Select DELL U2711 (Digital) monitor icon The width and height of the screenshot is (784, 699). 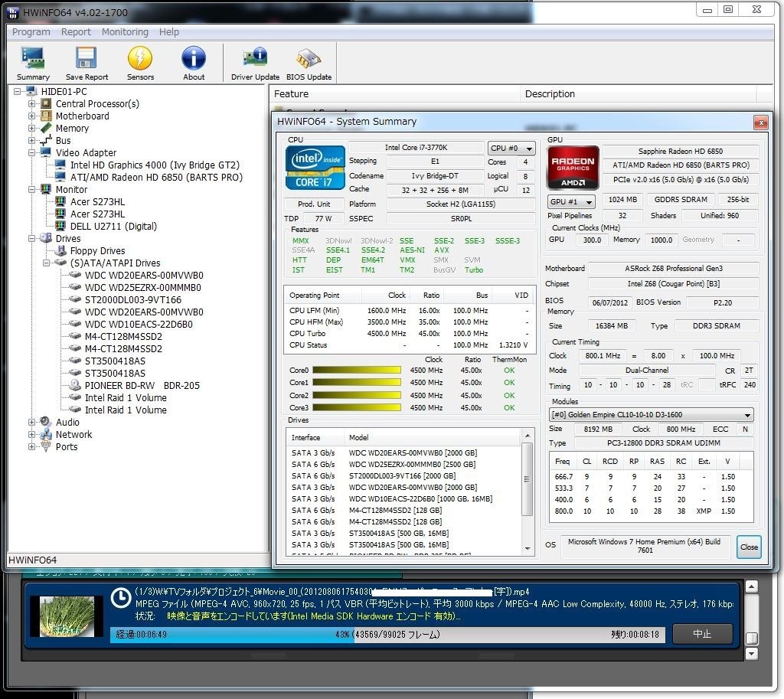(60, 226)
